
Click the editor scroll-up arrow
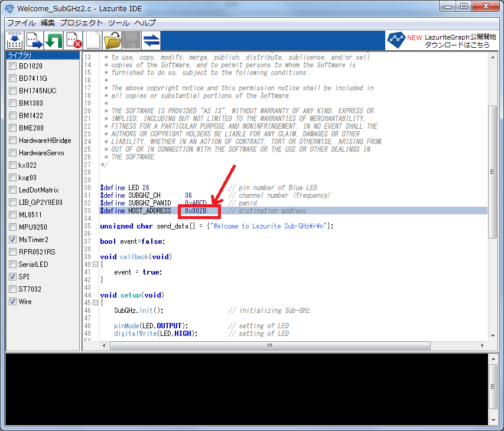[x=493, y=57]
